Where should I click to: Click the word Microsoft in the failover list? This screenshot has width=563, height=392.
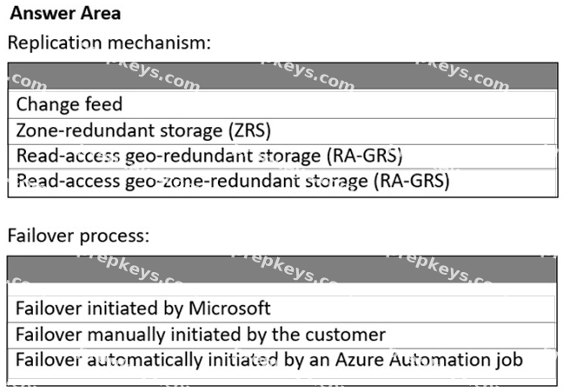tap(229, 309)
